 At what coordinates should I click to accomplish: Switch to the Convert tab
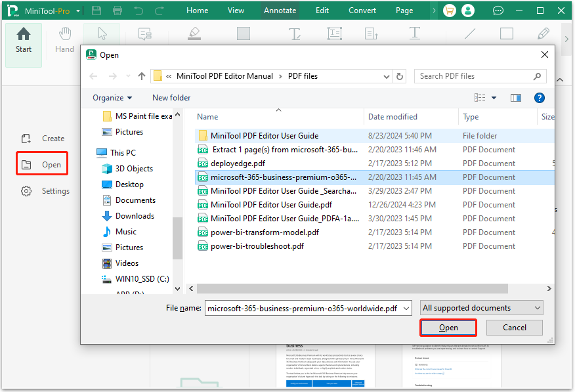coord(362,11)
